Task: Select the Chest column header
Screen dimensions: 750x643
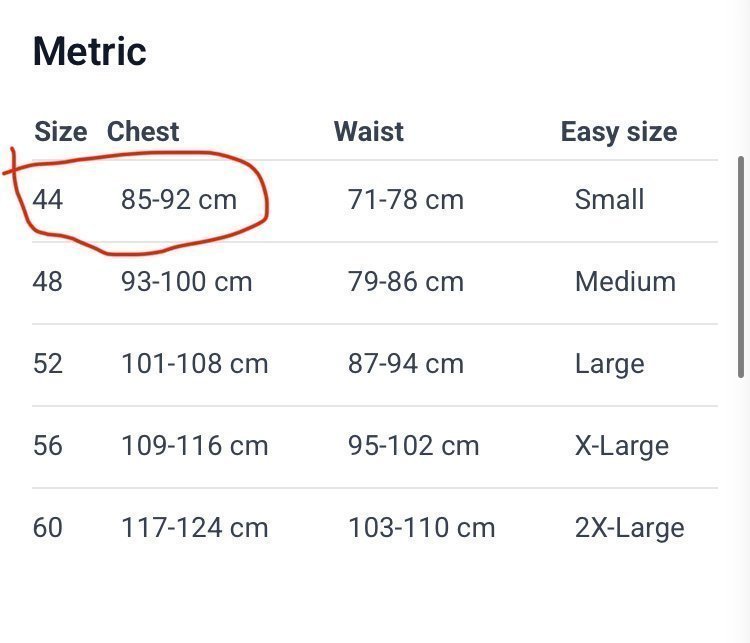Action: pyautogui.click(x=143, y=132)
